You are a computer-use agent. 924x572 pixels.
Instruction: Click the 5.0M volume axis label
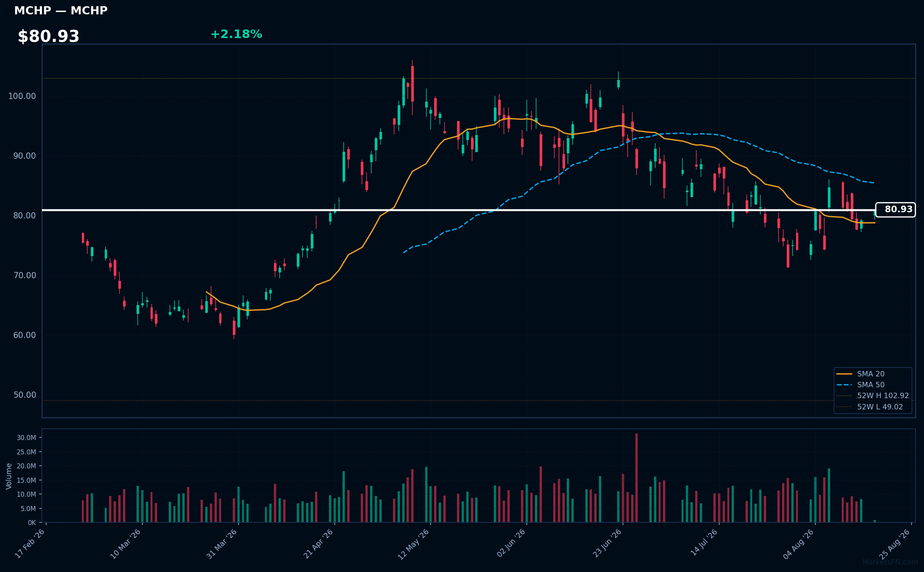coord(28,508)
